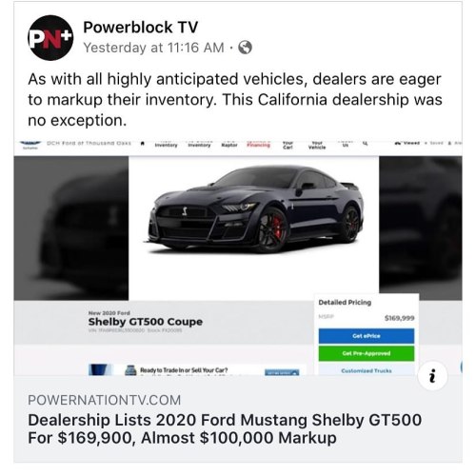Click the green Get Pre-Approved button

[367, 353]
